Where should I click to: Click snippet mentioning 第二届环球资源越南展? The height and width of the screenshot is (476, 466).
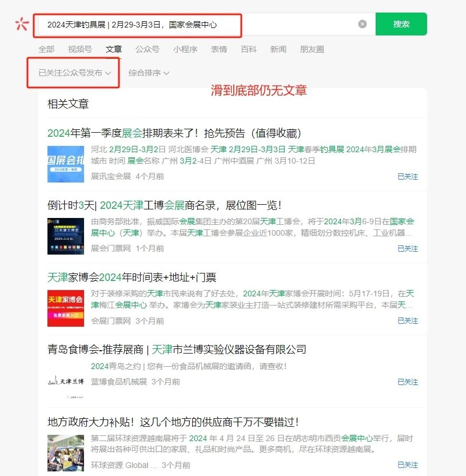[x=252, y=443]
